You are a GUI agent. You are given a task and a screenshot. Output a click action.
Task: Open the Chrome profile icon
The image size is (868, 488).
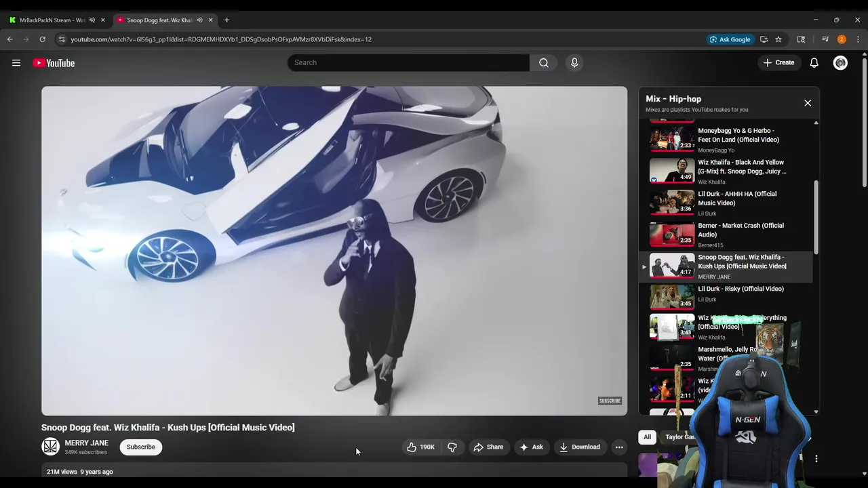click(842, 39)
